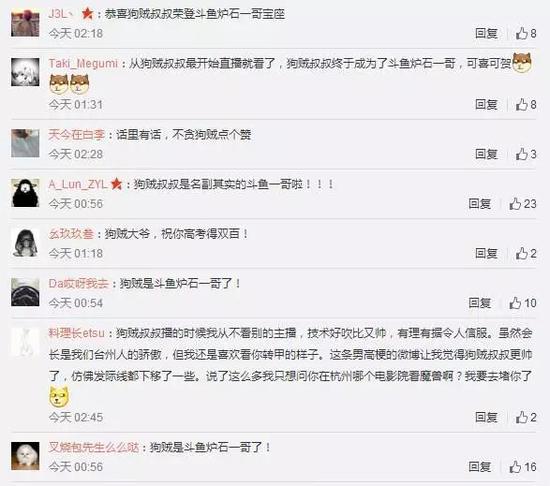The width and height of the screenshot is (550, 486).
Task: Reply to Taki_Megumi's comment at 01:31
Action: point(486,104)
